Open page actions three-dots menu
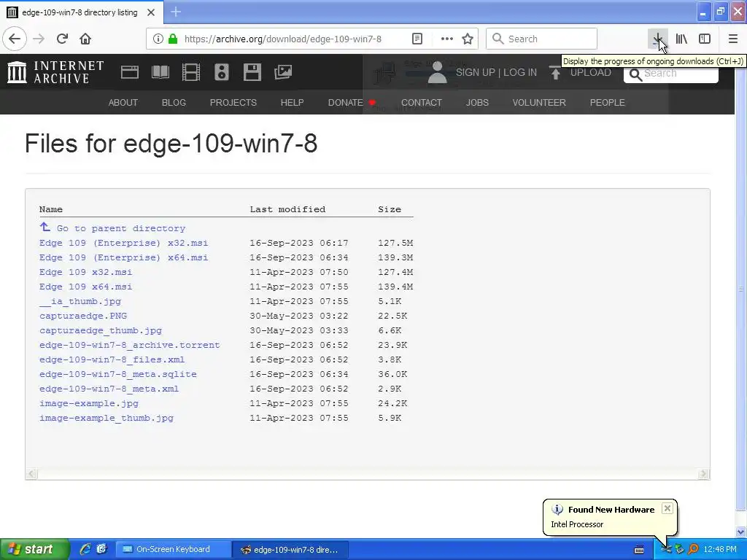 pos(447,39)
